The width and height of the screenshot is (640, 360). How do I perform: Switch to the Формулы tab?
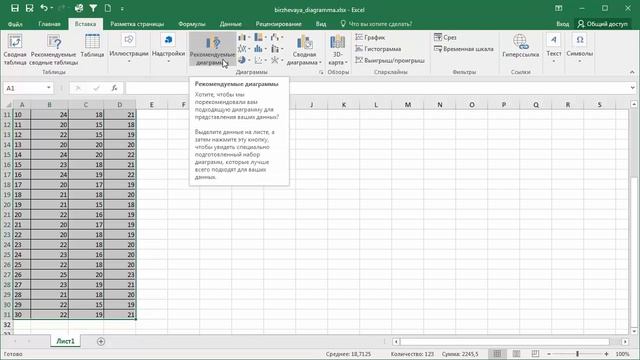point(192,24)
